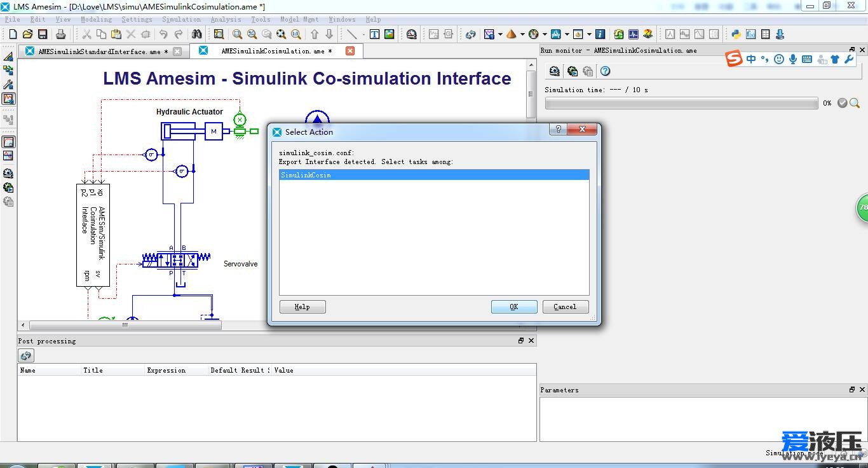Click the Print icon
The height and width of the screenshot is (468, 868).
pos(61,34)
